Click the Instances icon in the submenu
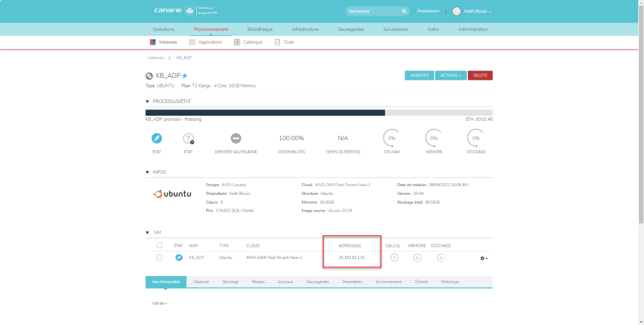The width and height of the screenshot is (644, 325). 153,42
